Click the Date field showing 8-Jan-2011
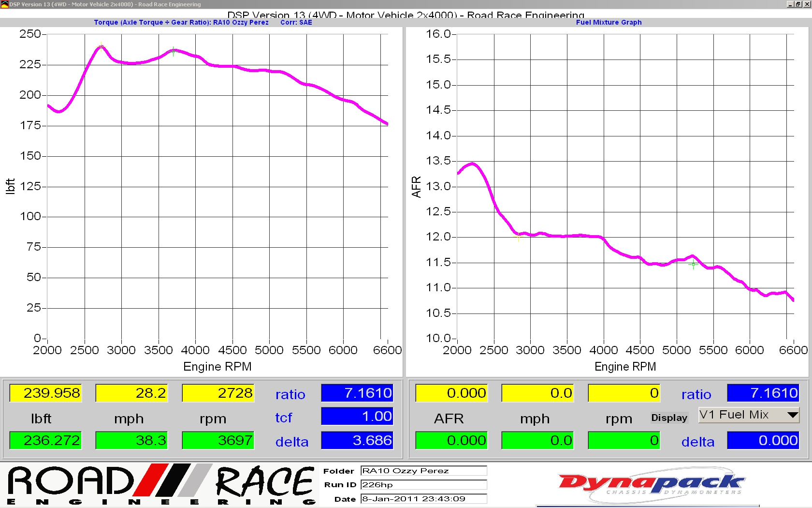This screenshot has height=508, width=812. (x=423, y=499)
